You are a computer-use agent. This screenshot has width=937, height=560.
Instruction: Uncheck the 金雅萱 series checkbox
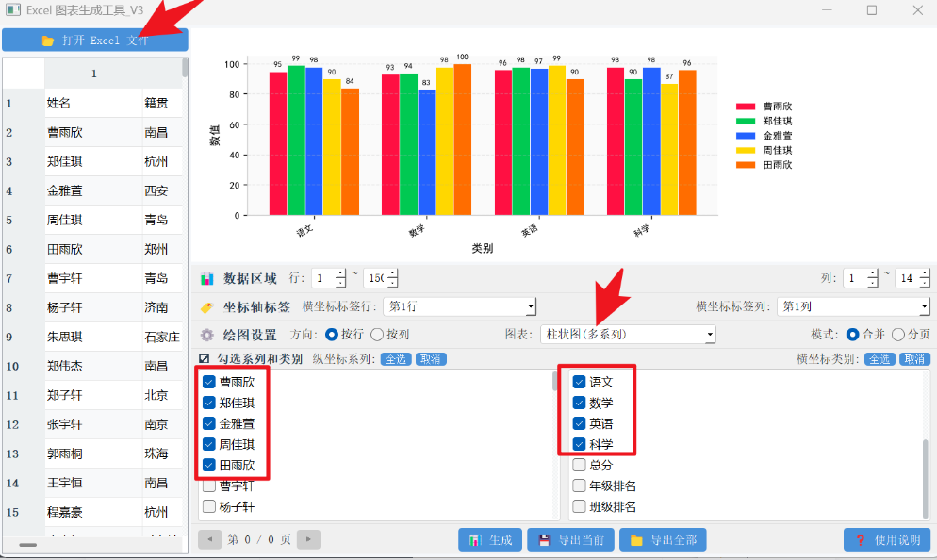[209, 423]
